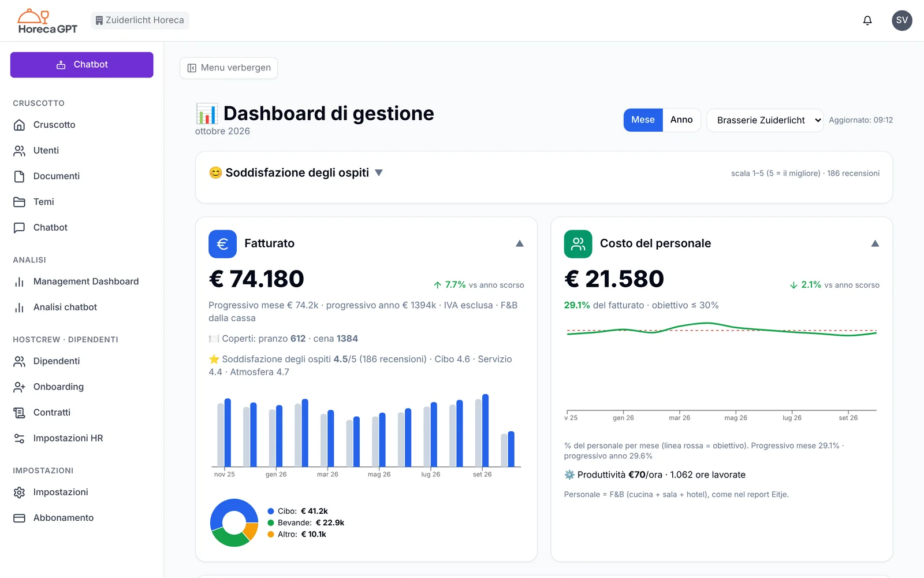Click the Dipendenti people icon
The image size is (924, 578).
(x=19, y=361)
